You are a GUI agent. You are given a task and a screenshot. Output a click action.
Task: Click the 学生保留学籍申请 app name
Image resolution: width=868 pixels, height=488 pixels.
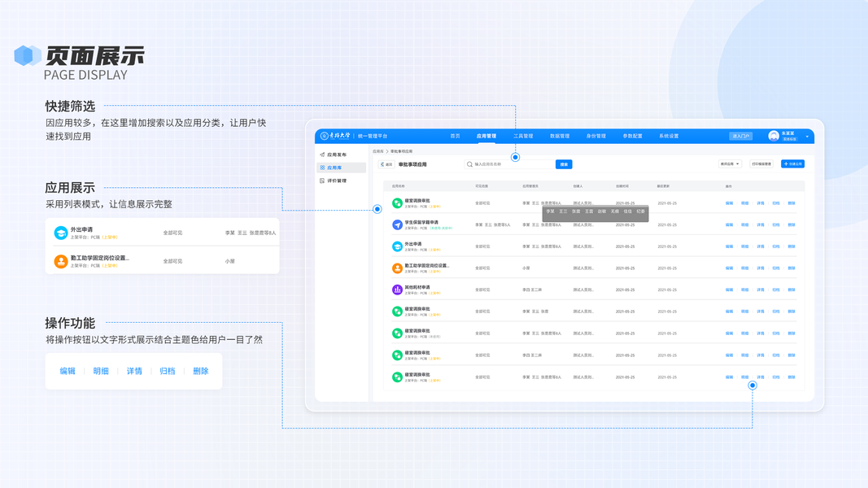click(x=421, y=222)
